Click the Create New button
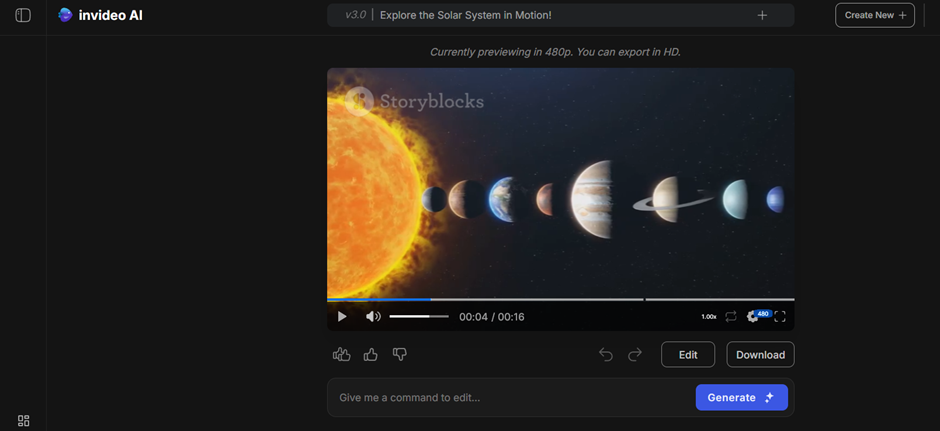The image size is (940, 431). tap(875, 15)
